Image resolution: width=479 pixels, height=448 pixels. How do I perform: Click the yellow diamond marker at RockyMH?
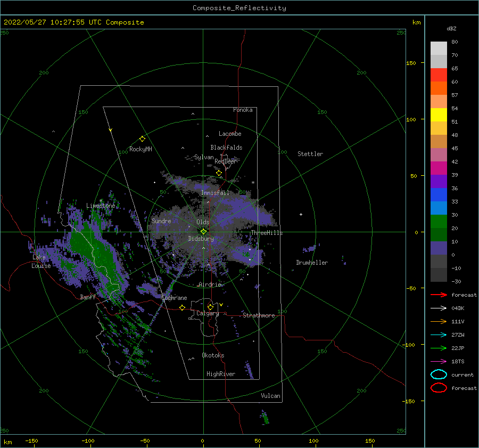[x=142, y=139]
